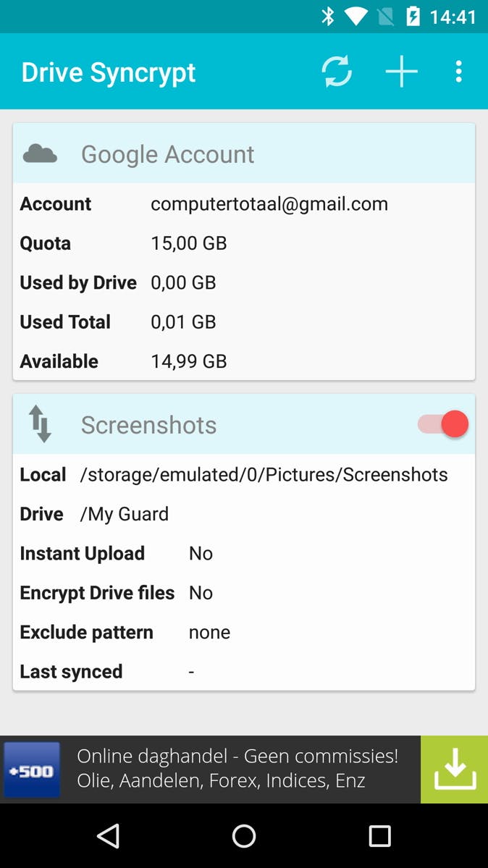Image resolution: width=488 pixels, height=868 pixels.
Task: Tap the computertotaal@gmail.com account row
Action: click(x=244, y=204)
